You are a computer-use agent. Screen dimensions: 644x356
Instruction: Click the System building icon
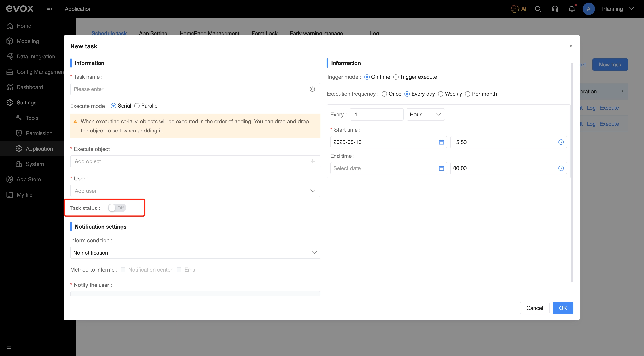19,164
